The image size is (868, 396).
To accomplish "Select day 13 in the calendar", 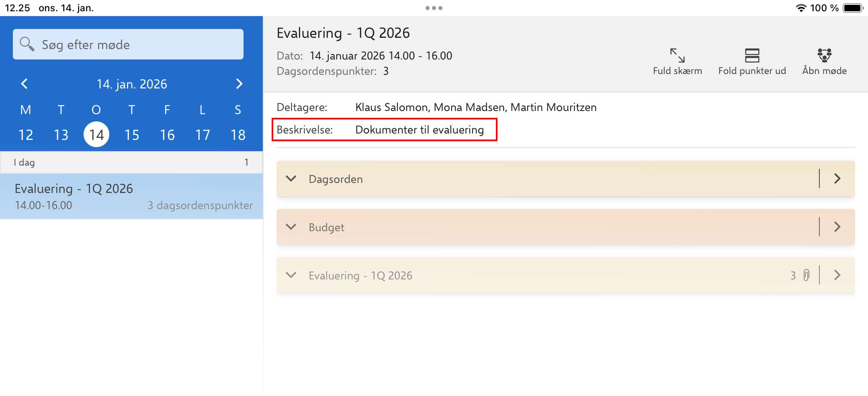I will [x=61, y=135].
